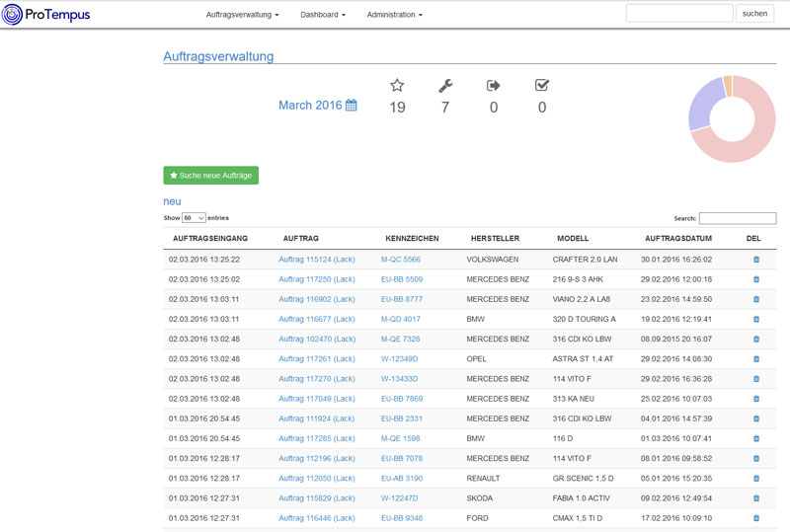Click Suche neue Aufträge button
The width and height of the screenshot is (790, 532).
[x=210, y=176]
